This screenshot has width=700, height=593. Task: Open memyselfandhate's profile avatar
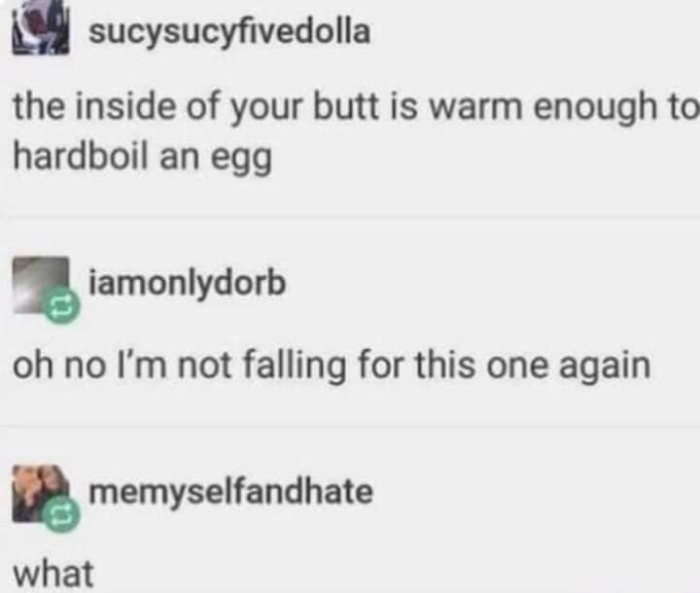[x=41, y=494]
